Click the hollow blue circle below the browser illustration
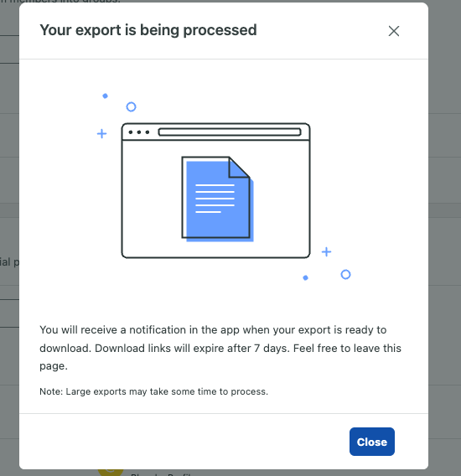This screenshot has height=476, width=461. (x=345, y=274)
